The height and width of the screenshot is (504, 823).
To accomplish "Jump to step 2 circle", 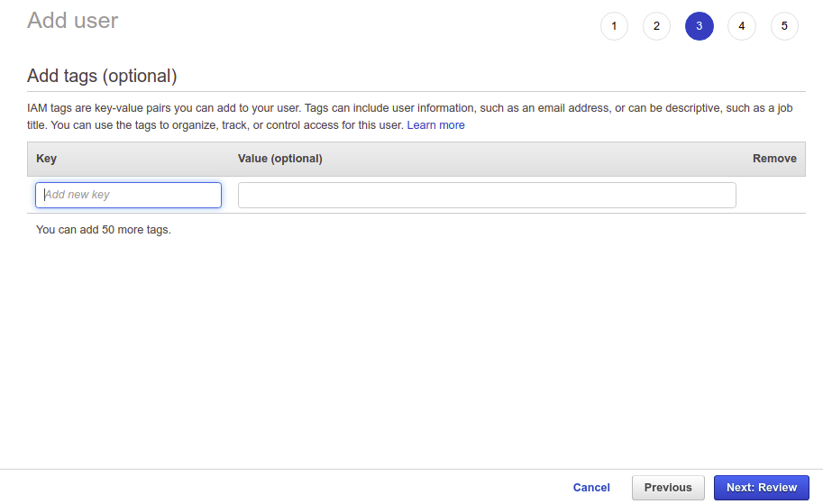I will click(x=656, y=26).
